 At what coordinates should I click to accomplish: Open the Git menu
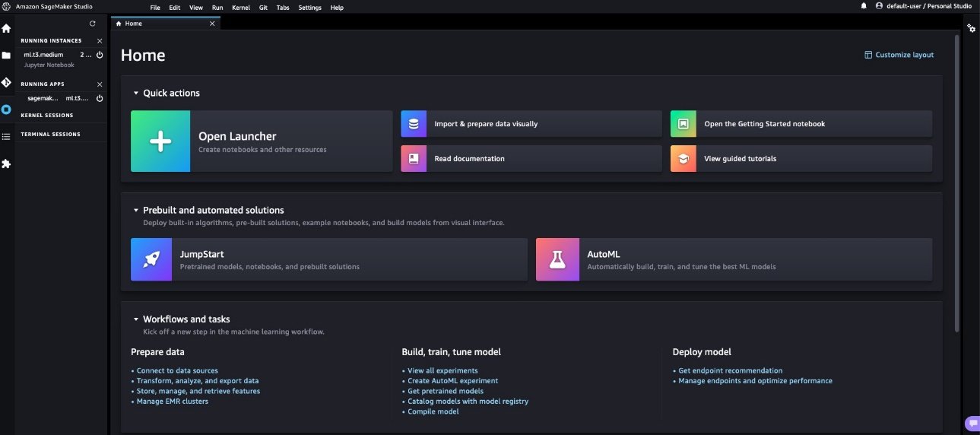point(263,8)
